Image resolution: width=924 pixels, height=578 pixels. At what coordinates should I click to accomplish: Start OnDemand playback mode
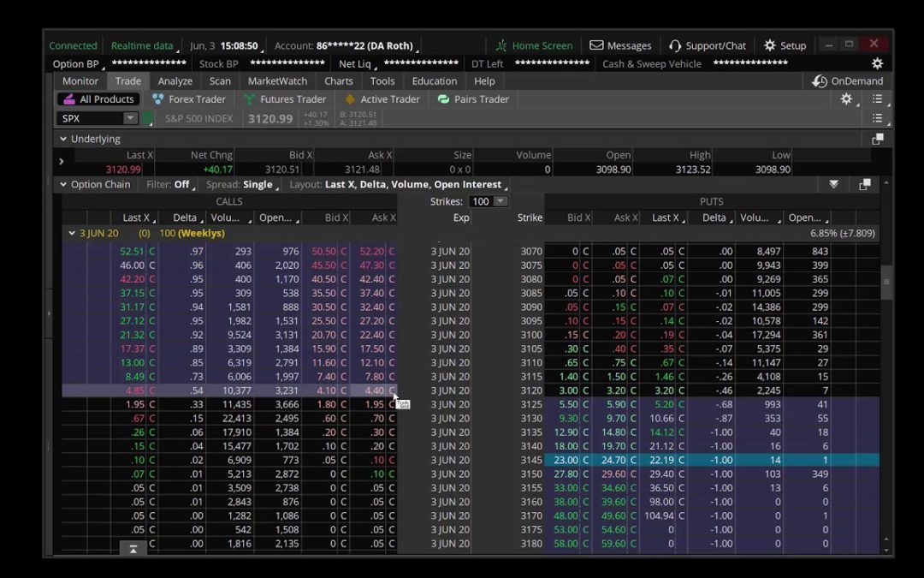point(848,80)
